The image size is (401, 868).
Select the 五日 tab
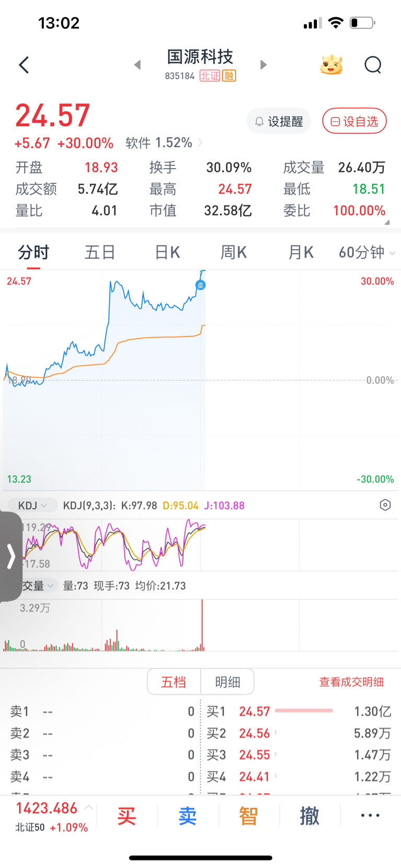(x=100, y=253)
